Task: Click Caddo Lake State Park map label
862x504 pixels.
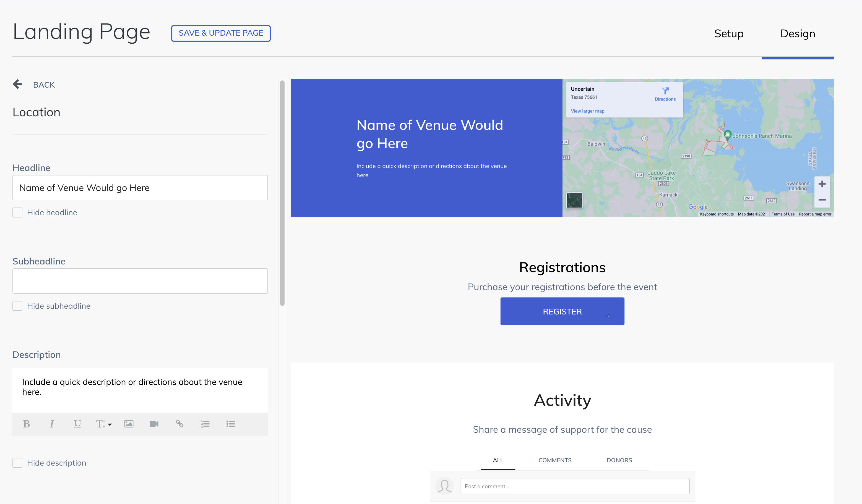Action: pyautogui.click(x=661, y=175)
